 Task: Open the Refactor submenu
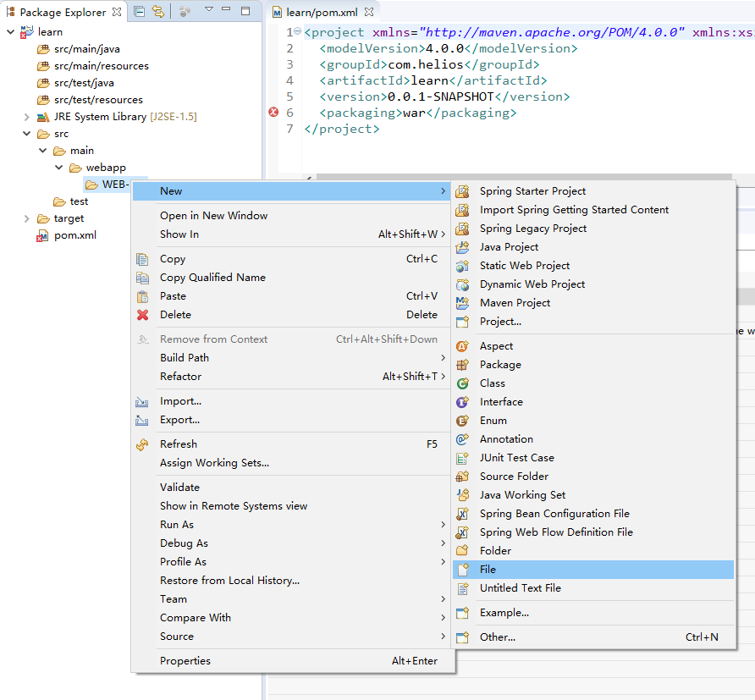291,377
